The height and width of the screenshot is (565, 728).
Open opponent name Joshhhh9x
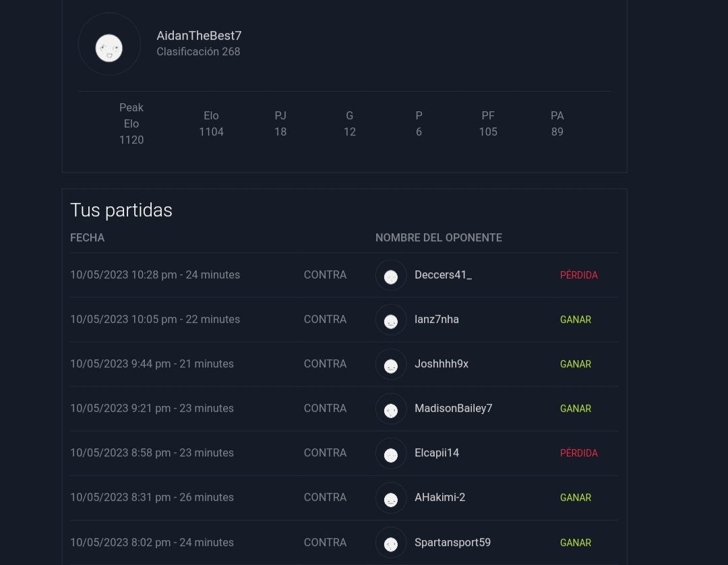point(441,364)
